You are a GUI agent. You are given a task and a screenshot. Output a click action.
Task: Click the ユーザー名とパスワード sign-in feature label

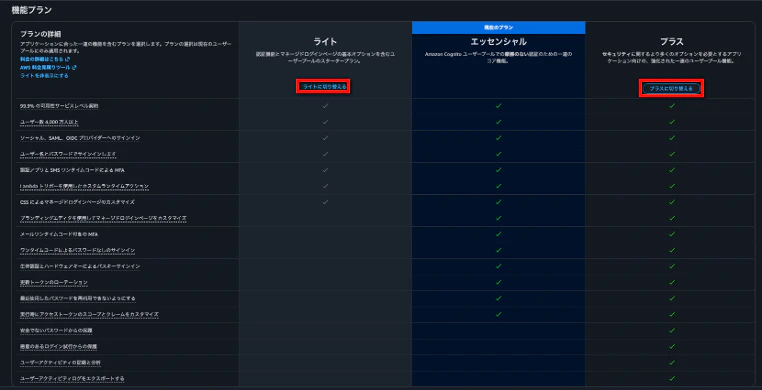click(68, 154)
